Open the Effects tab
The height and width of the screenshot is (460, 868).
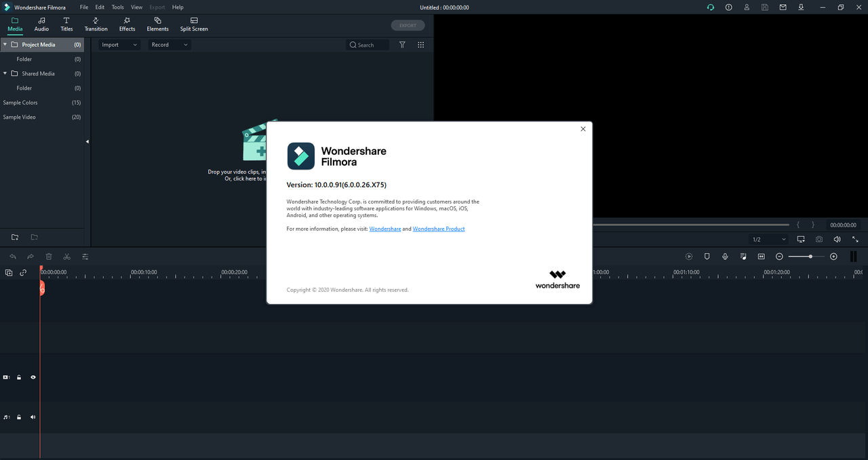click(127, 24)
